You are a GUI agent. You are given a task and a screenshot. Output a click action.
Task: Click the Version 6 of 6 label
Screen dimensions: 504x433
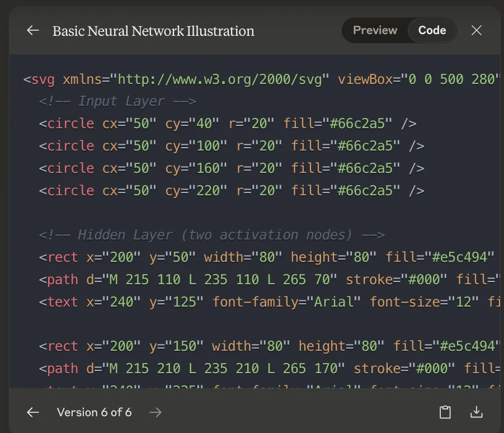[x=93, y=412]
